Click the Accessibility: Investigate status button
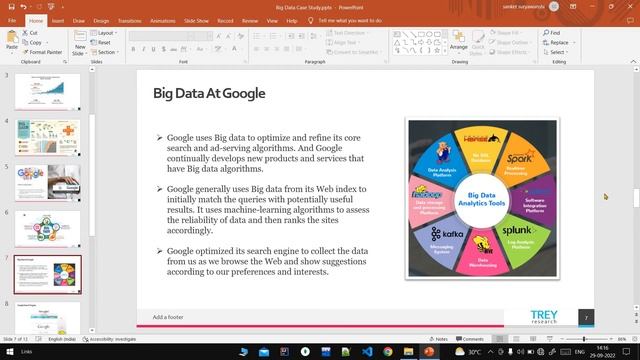This screenshot has height=360, width=640. (109, 339)
